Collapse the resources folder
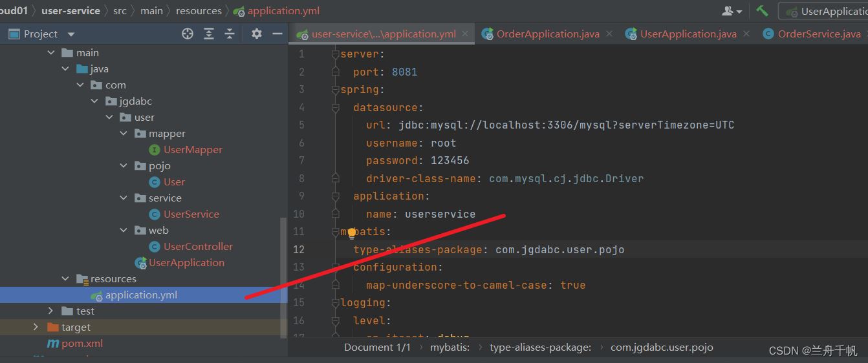868x363 pixels. tap(65, 279)
